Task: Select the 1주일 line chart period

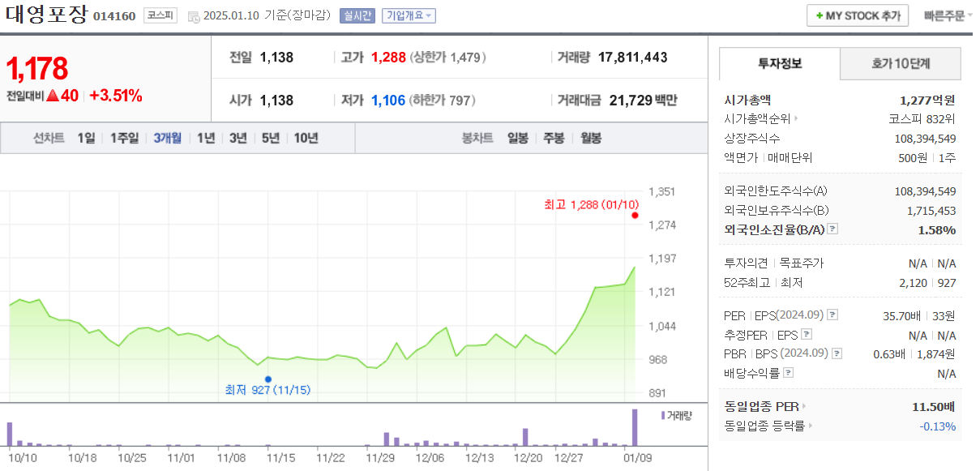Action: point(124,138)
